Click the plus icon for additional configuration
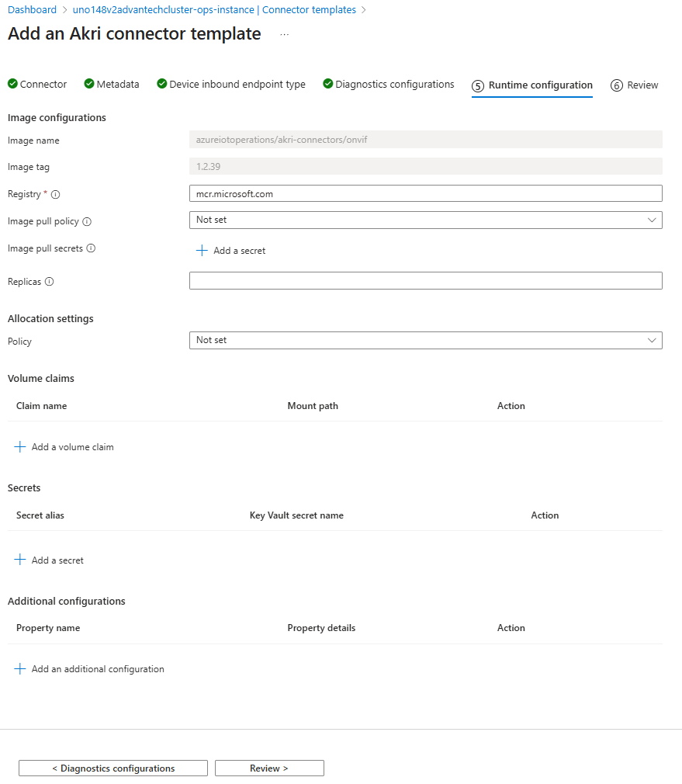The height and width of the screenshot is (784, 682). pyautogui.click(x=20, y=669)
